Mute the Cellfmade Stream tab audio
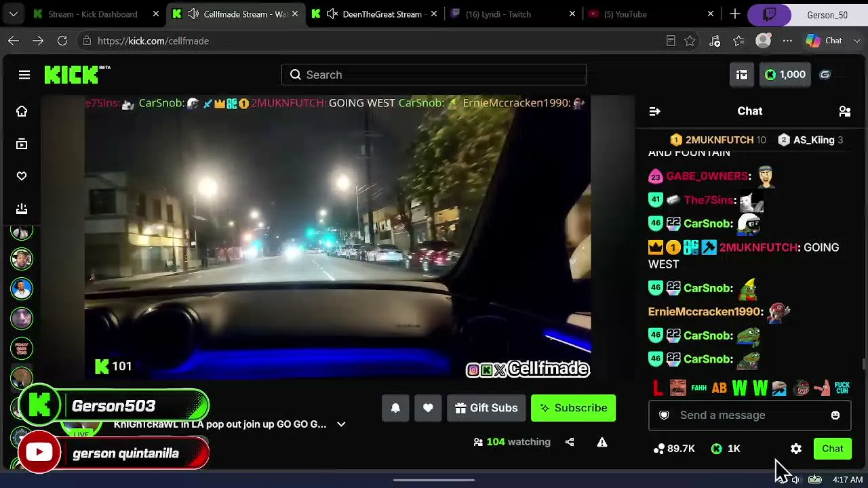This screenshot has height=488, width=868. pos(193,14)
